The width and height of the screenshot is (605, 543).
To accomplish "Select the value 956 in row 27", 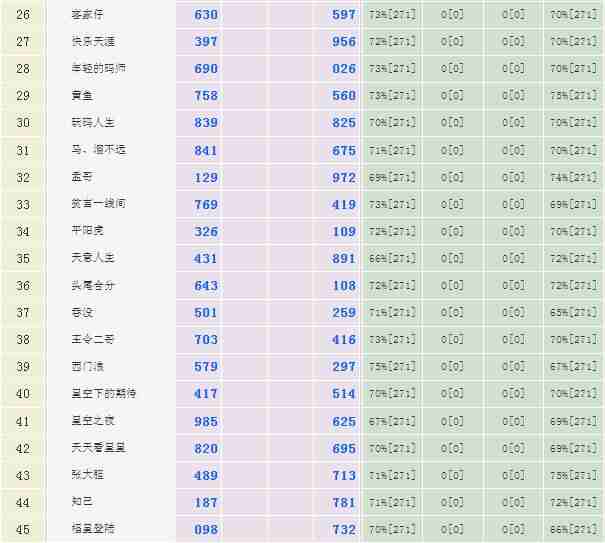I will coord(343,42).
